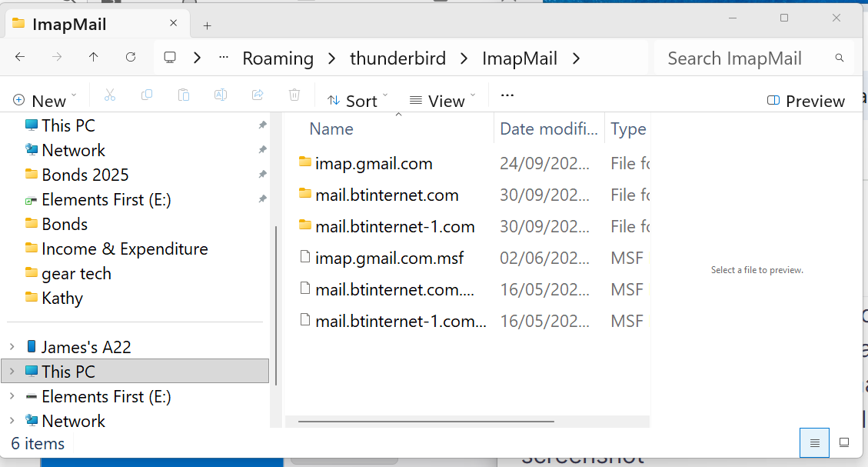Click pin icon next to Bonds 2025
This screenshot has width=868, height=467.
coord(262,175)
